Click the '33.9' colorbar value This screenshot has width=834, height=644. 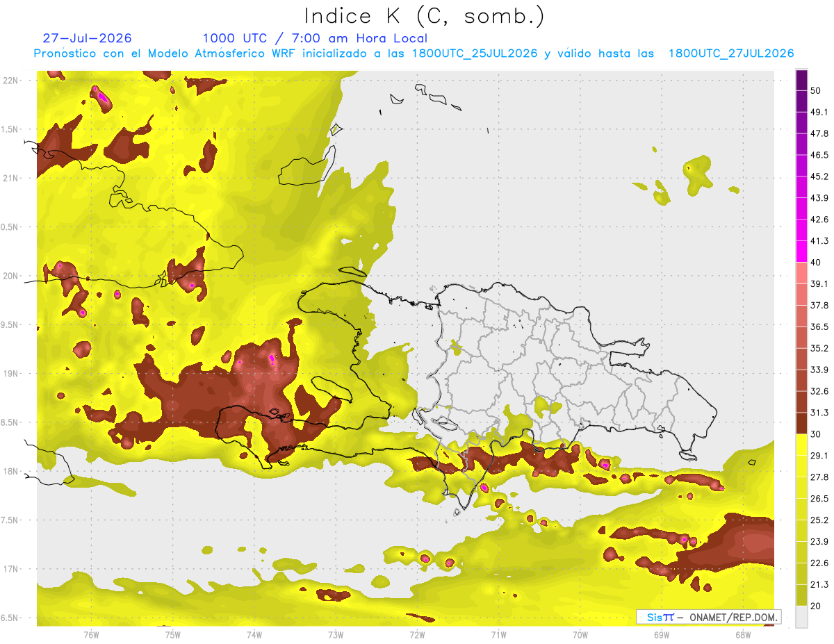click(820, 370)
